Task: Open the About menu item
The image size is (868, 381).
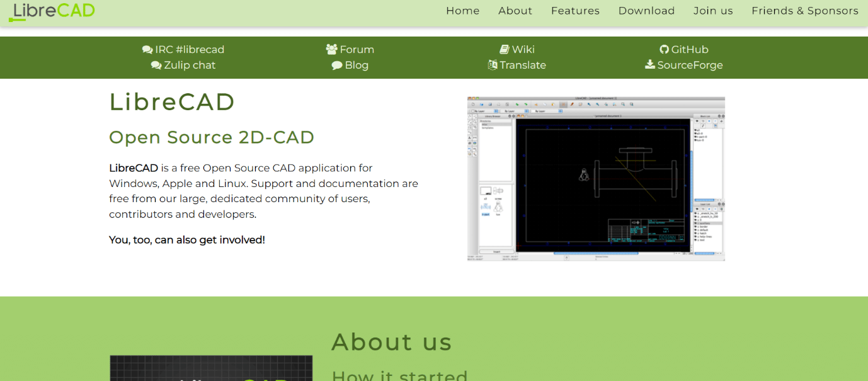Action: (x=515, y=11)
